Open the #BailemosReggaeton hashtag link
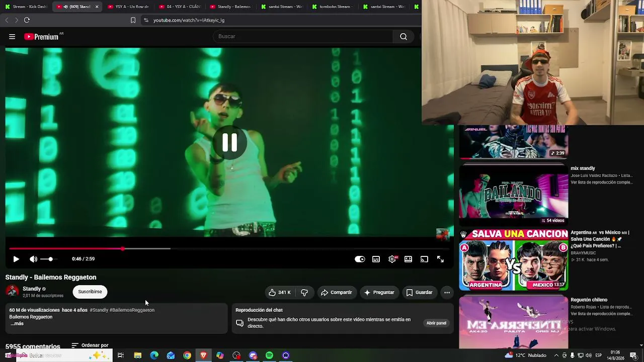 [132, 310]
